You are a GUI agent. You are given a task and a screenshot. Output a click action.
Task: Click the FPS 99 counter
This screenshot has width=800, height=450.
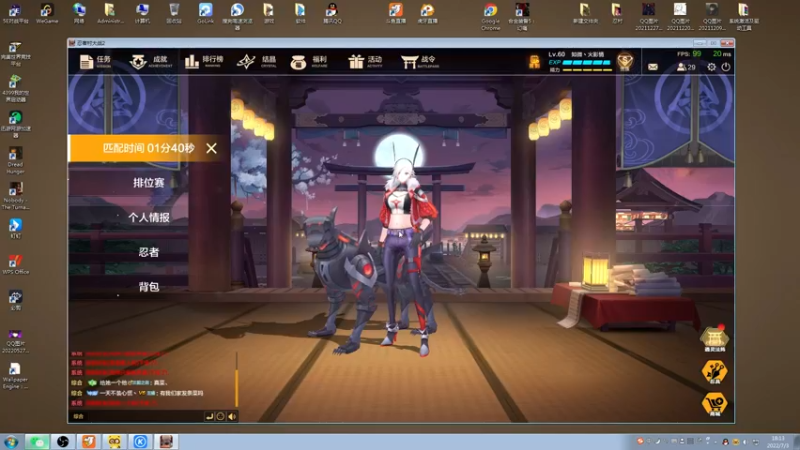coord(689,54)
